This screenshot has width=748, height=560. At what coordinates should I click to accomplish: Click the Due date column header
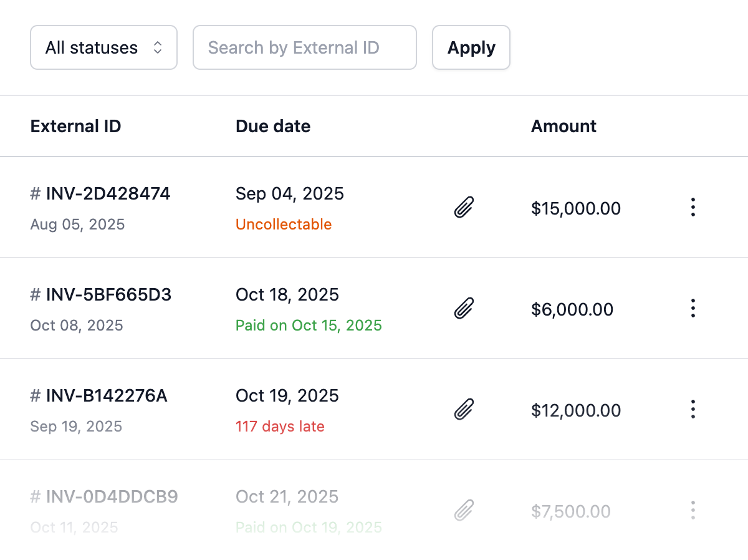[273, 127]
